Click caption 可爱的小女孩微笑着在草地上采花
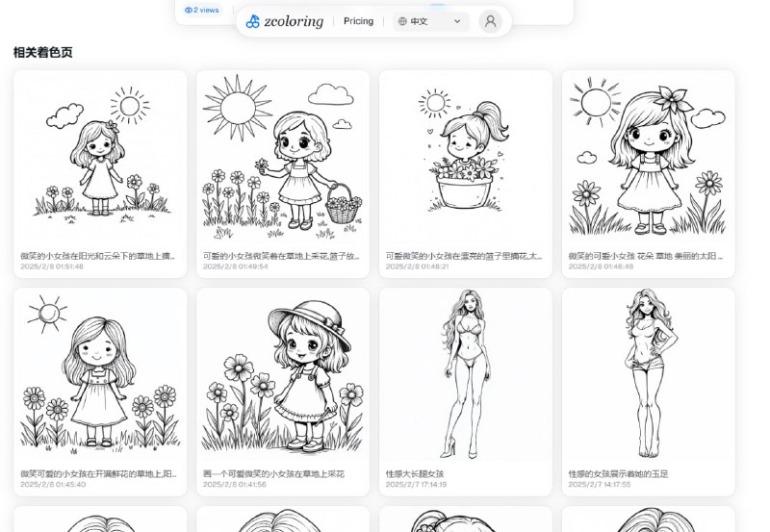Screen dimensions: 770x532 point(281,257)
